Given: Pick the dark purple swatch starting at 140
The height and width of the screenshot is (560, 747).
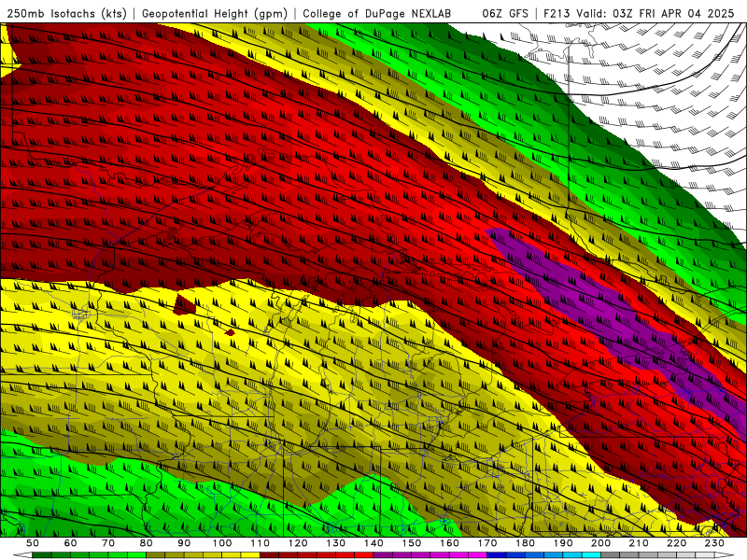Looking at the screenshot, I should click(383, 554).
